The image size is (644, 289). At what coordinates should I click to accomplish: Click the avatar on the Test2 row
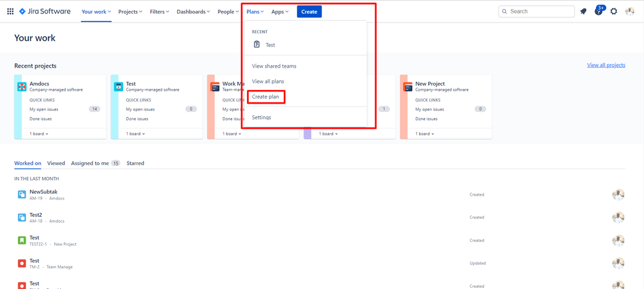tap(618, 218)
